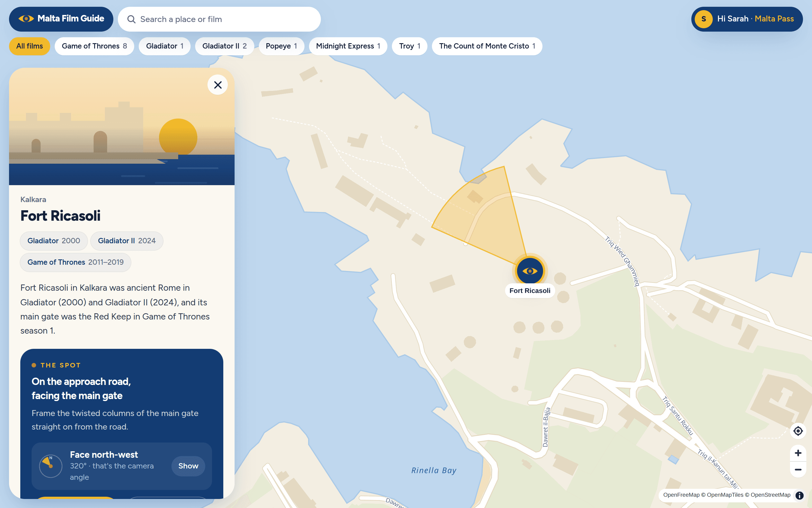Click the Malta Film Guide title button
This screenshot has width=812, height=508.
61,19
